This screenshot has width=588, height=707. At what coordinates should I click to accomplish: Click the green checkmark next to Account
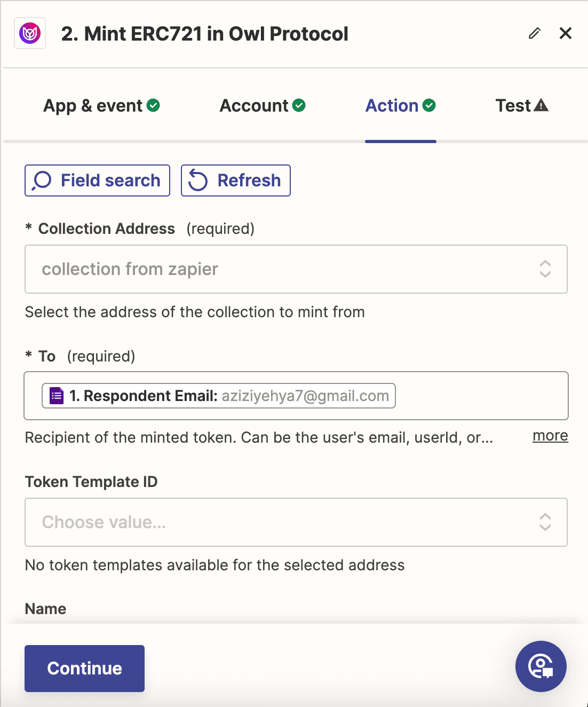click(x=299, y=105)
